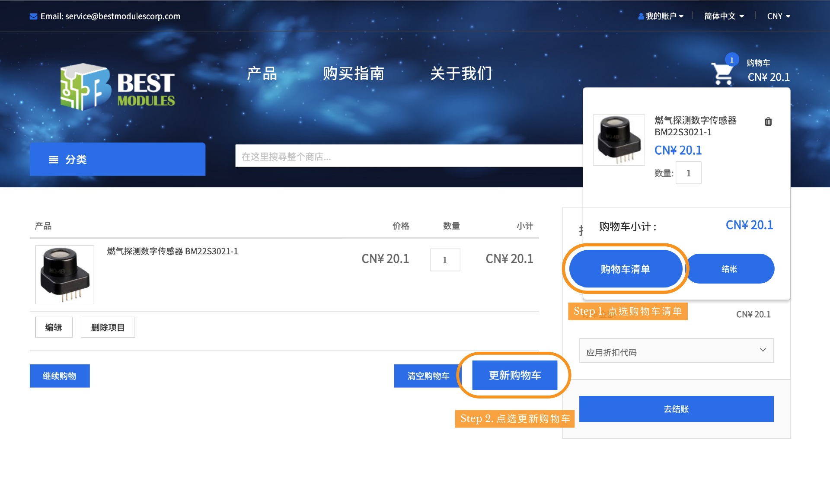Image resolution: width=830 pixels, height=504 pixels.
Task: Click the quantity field in cart table
Action: (445, 260)
